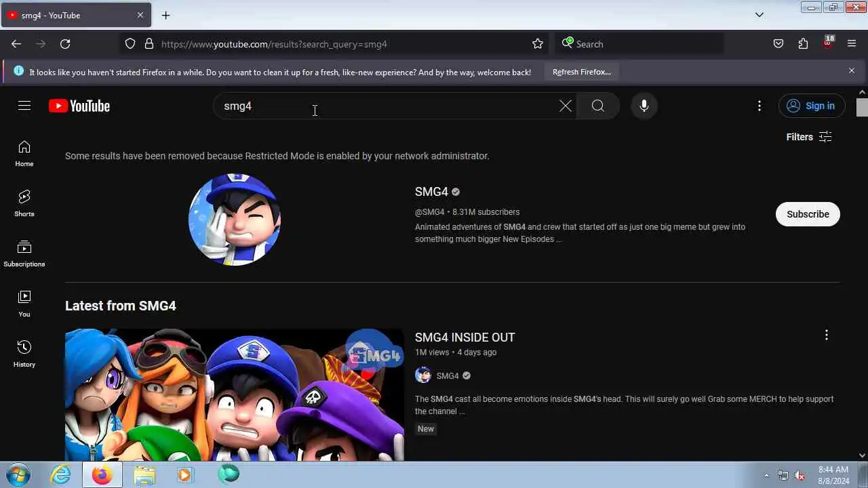Click the 'New' badge under video description
This screenshot has width=868, height=488.
click(426, 429)
